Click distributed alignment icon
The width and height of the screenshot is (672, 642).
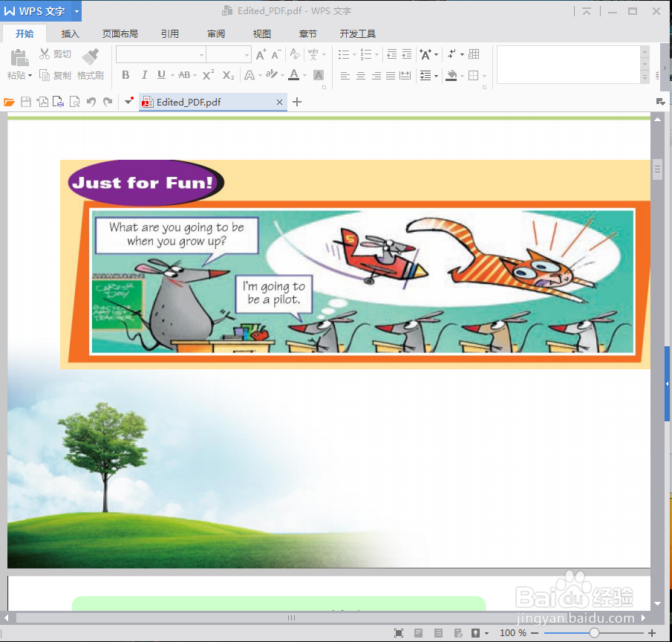[x=405, y=76]
